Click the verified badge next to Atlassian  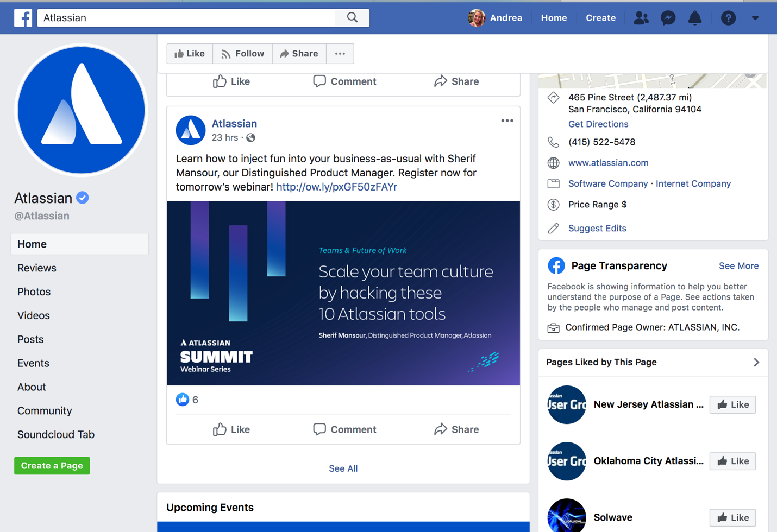pos(83,198)
